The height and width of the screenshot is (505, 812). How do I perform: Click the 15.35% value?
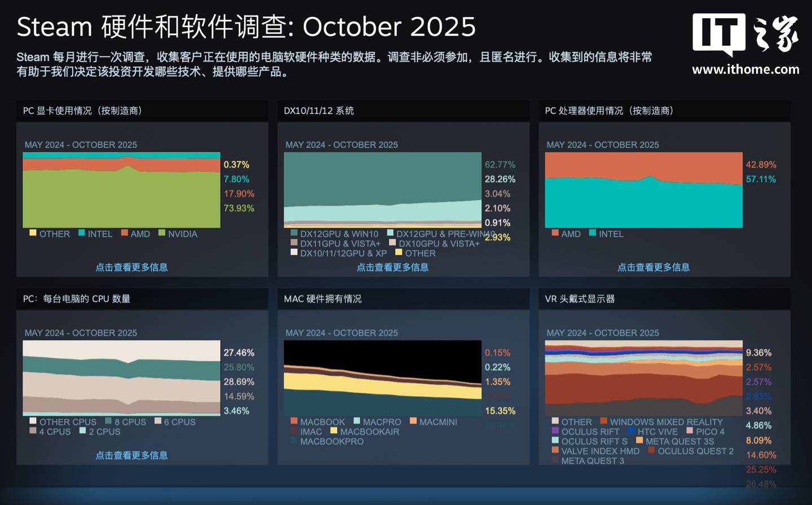click(x=500, y=411)
